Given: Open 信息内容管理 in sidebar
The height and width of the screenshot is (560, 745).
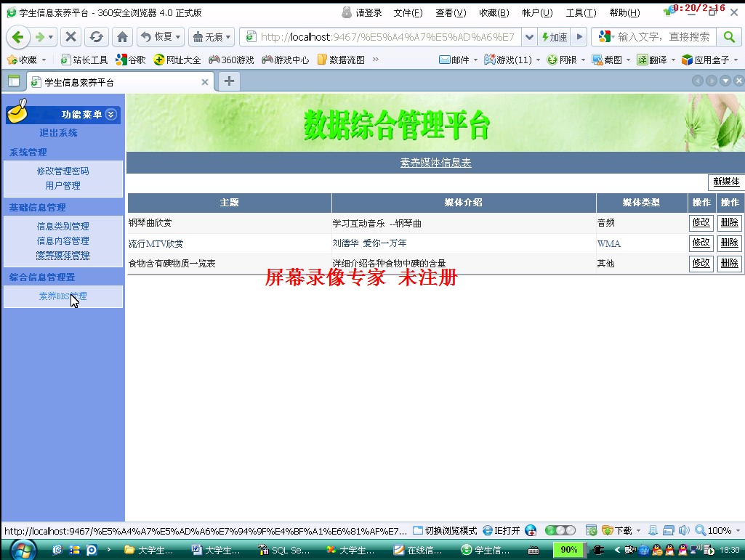Looking at the screenshot, I should pyautogui.click(x=63, y=241).
